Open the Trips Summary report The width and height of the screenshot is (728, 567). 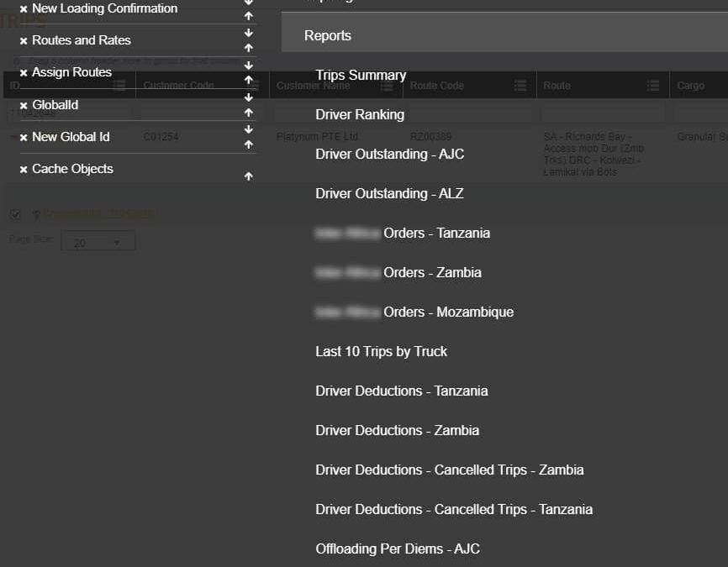click(x=361, y=75)
